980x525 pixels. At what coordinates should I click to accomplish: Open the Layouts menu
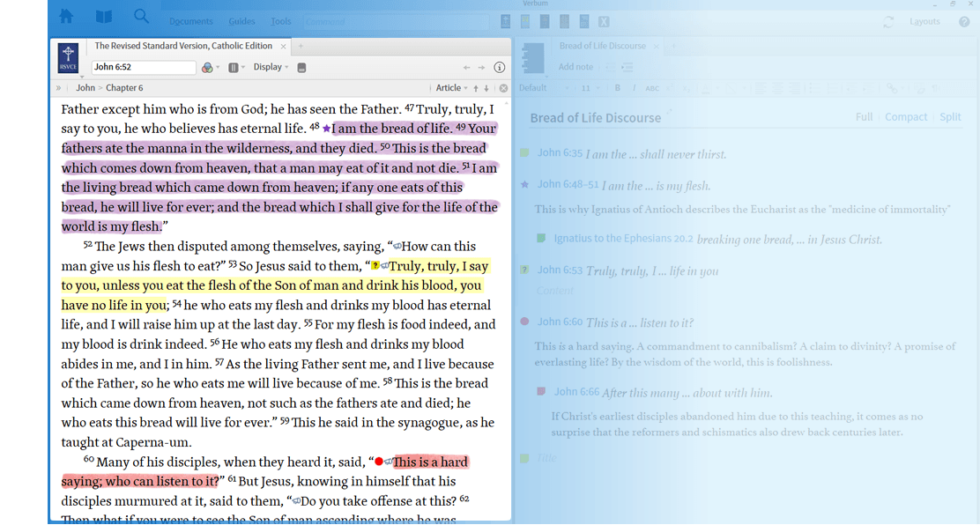tap(924, 21)
